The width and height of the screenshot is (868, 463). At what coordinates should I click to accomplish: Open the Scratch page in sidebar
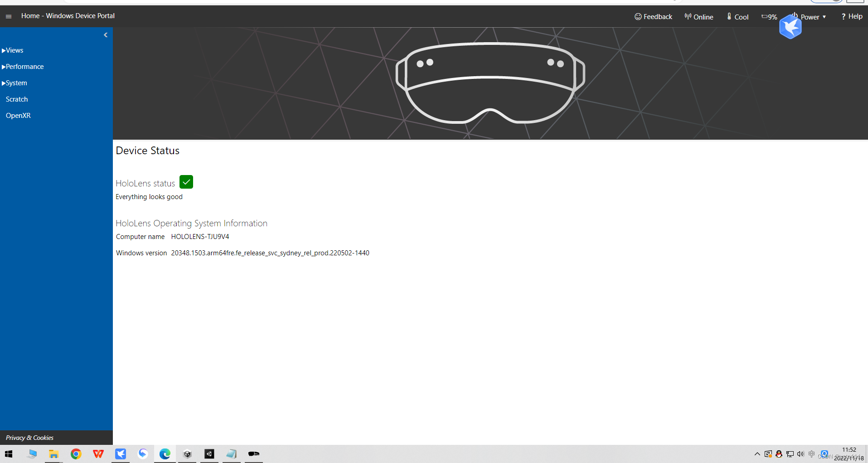click(17, 99)
